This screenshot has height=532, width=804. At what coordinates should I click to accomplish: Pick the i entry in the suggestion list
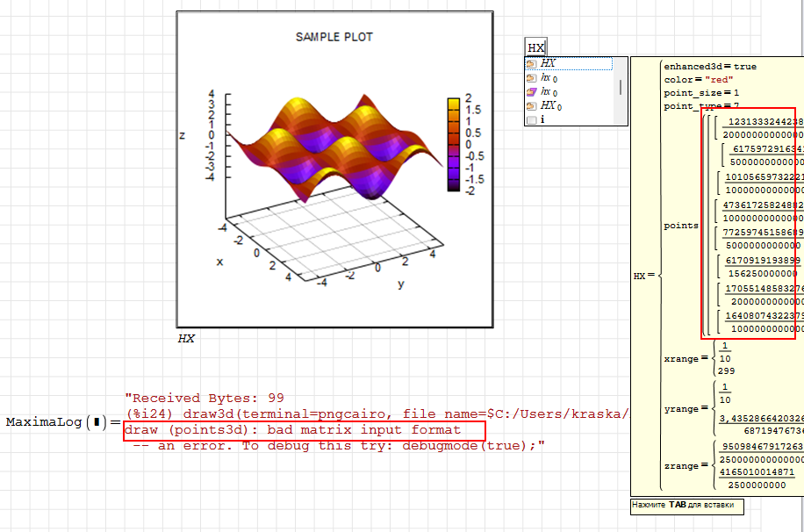(543, 120)
